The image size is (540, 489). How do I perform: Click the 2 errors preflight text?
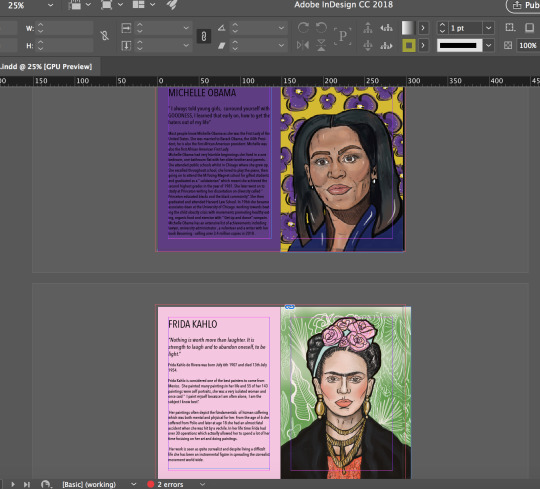pyautogui.click(x=170, y=484)
